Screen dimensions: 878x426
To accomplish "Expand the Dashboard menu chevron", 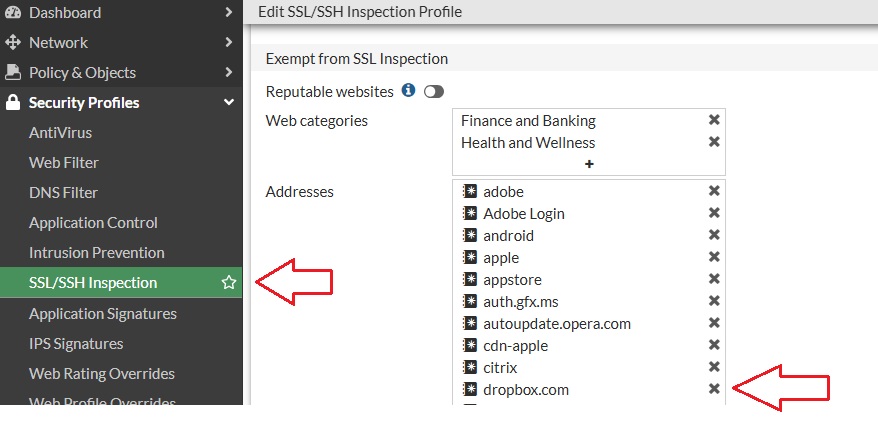I will click(228, 12).
